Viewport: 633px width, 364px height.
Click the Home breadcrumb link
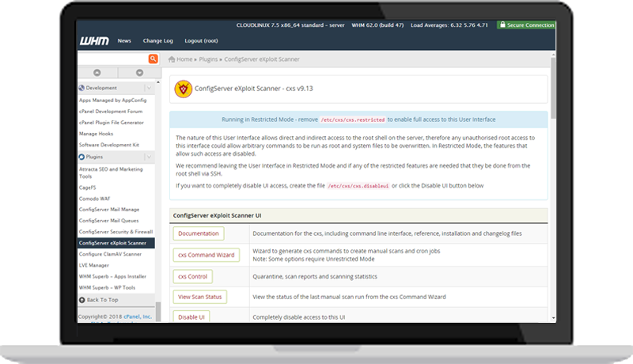[x=184, y=59]
